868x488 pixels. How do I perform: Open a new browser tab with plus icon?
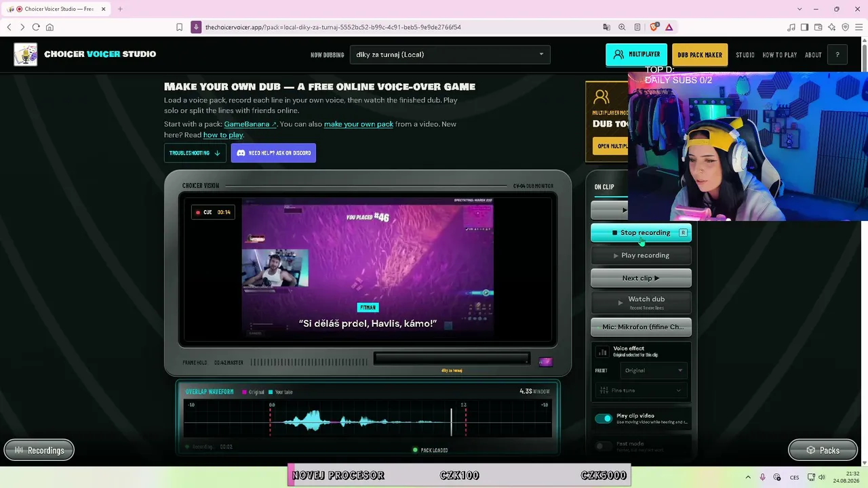click(120, 9)
